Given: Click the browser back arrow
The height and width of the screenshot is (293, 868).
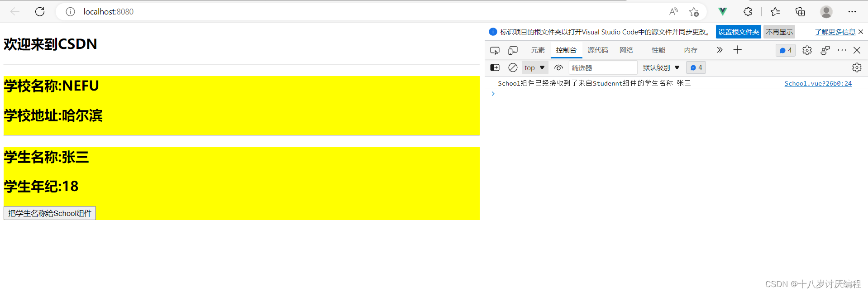Looking at the screenshot, I should (x=15, y=12).
